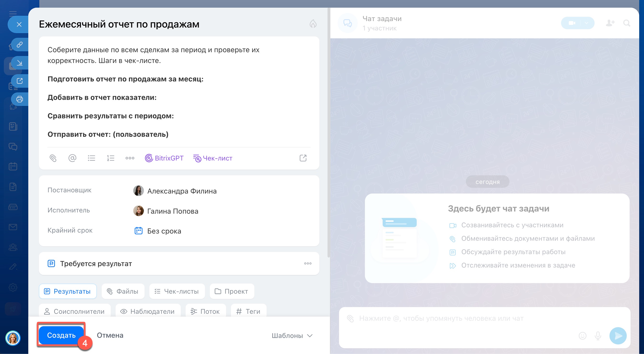
Task: Click the copy link icon on sidebar
Action: coord(19,45)
